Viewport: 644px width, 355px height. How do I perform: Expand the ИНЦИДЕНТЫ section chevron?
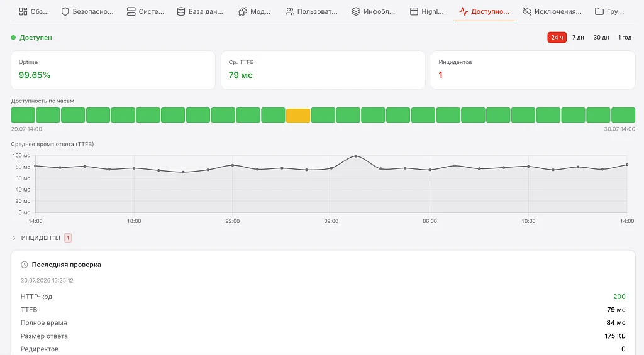(14, 238)
